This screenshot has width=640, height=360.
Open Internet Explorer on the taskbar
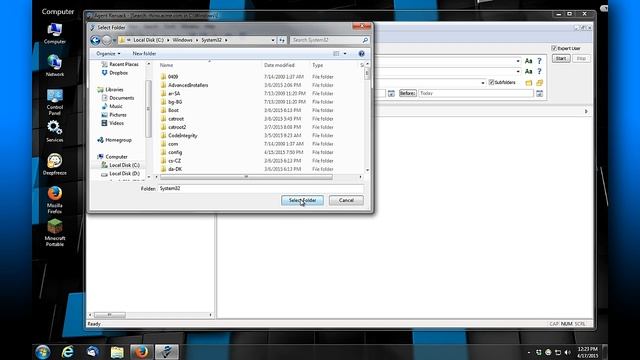click(x=68, y=351)
